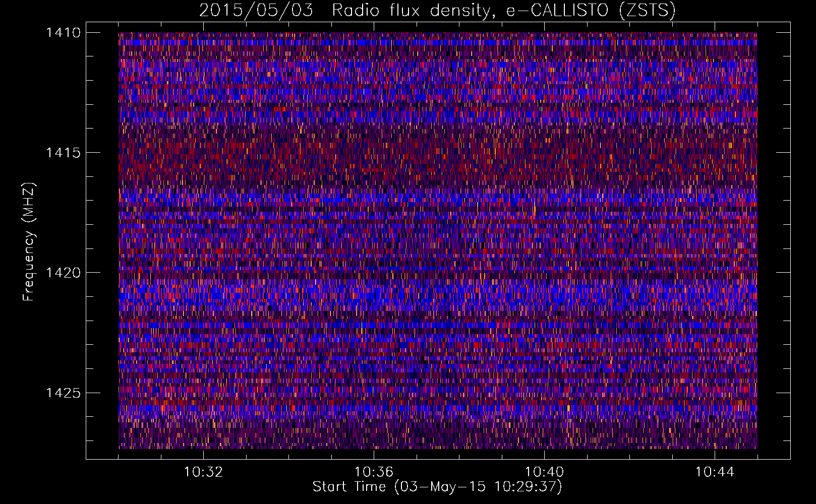Click the 10:44 time tick label

coord(715,472)
